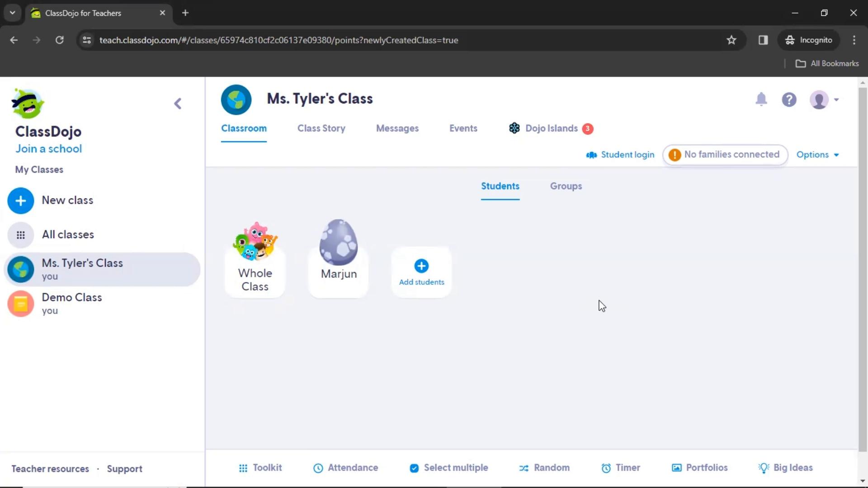This screenshot has height=488, width=868.
Task: Open the Timer tool
Action: coord(621,467)
